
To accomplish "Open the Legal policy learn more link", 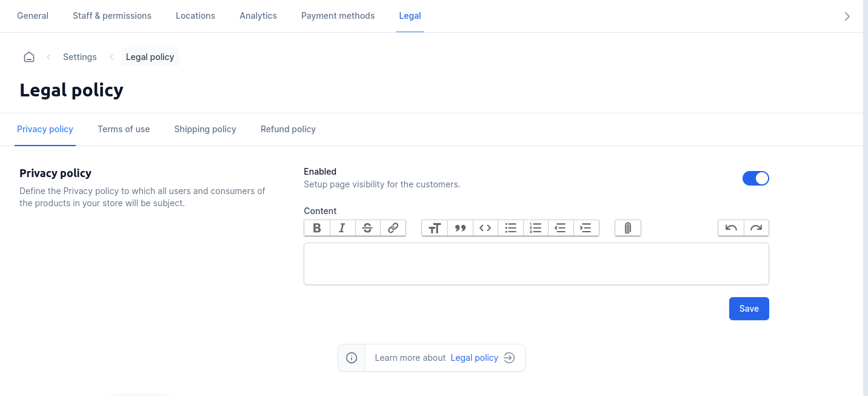I will [x=474, y=358].
